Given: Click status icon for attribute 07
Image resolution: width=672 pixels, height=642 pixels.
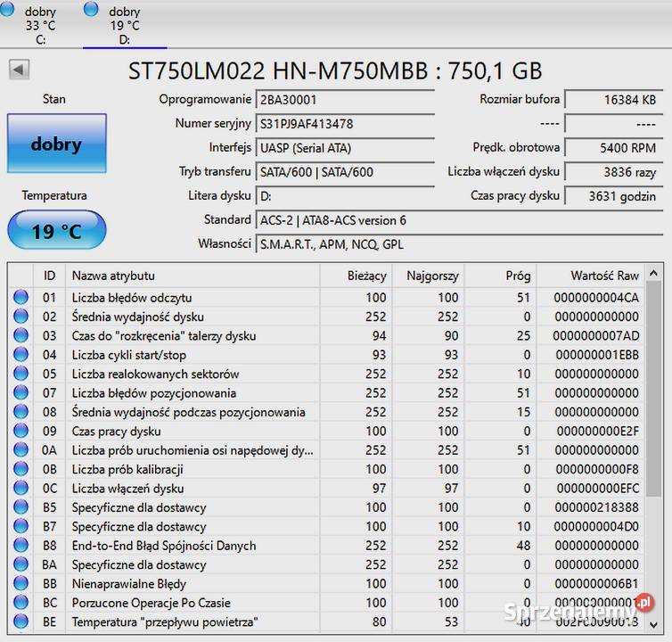Looking at the screenshot, I should click(x=20, y=392).
